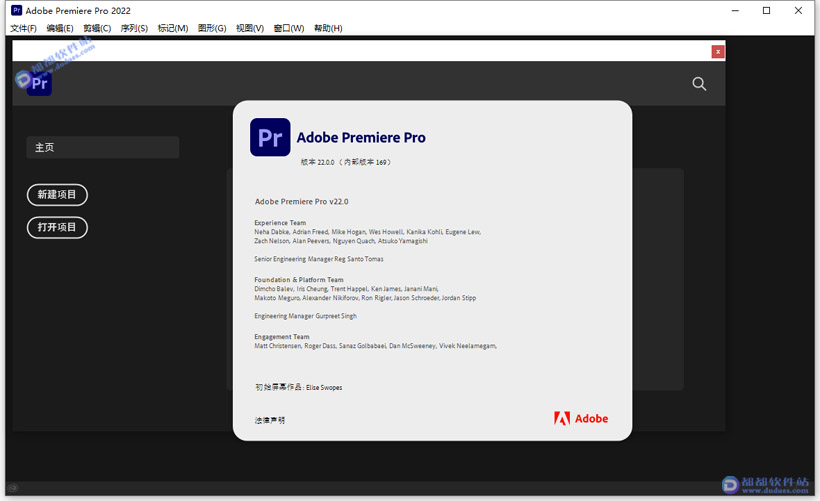Click the Engagement Team heading

click(282, 337)
